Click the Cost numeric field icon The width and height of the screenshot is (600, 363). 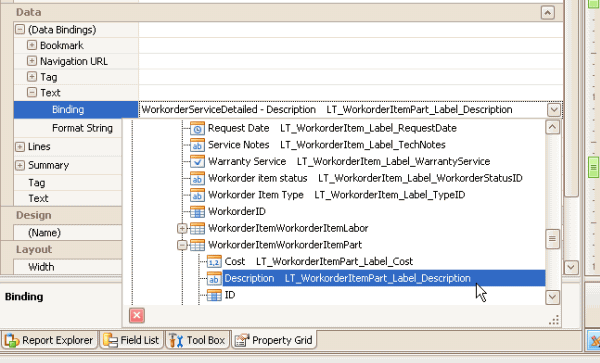coord(214,262)
